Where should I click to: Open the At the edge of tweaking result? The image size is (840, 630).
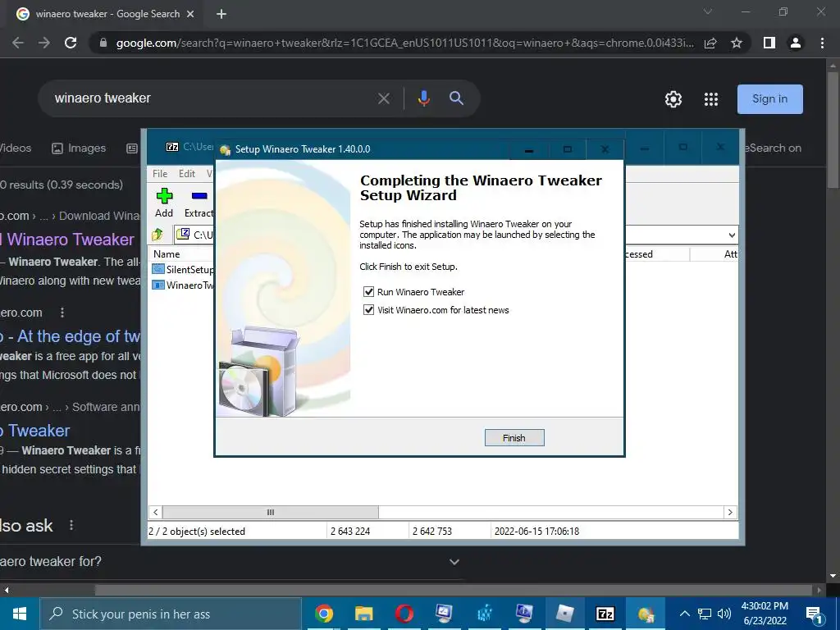[x=70, y=336]
